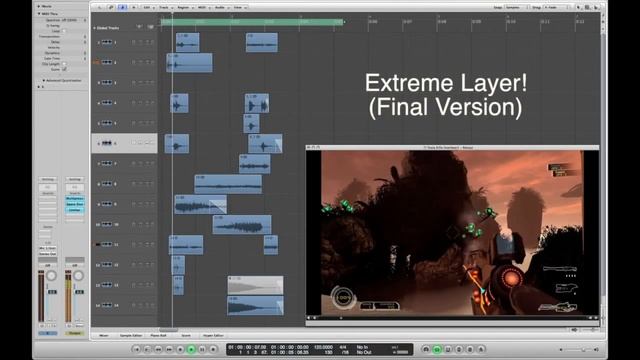Click the Record transport button
The image size is (640, 360).
click(213, 349)
